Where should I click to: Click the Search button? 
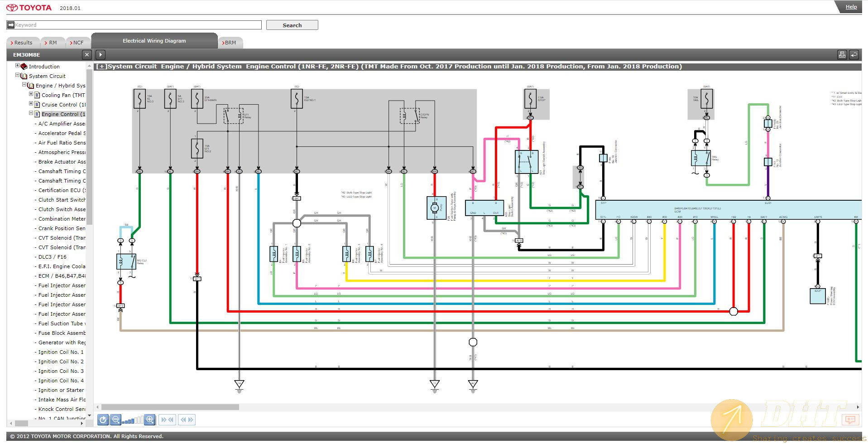tap(292, 25)
